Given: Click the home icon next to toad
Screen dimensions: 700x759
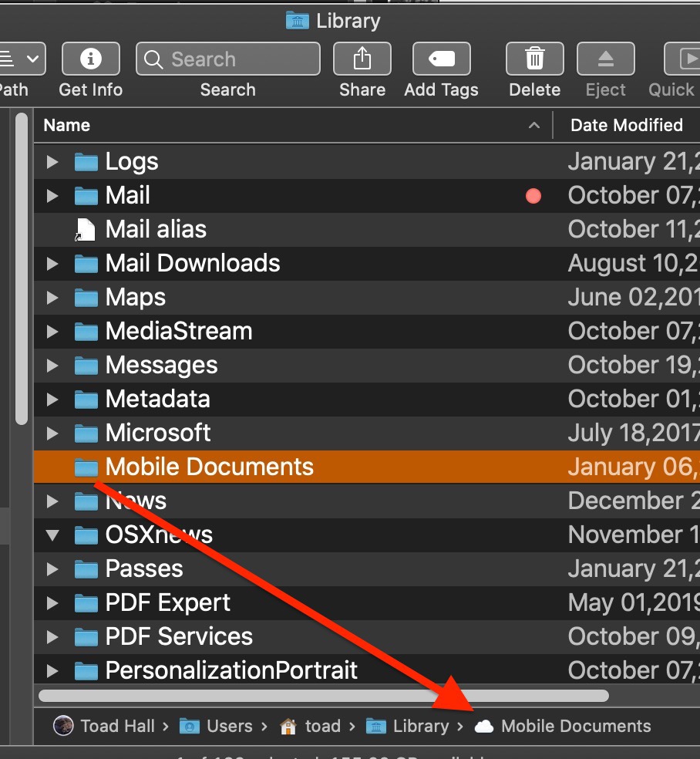Looking at the screenshot, I should 288,726.
